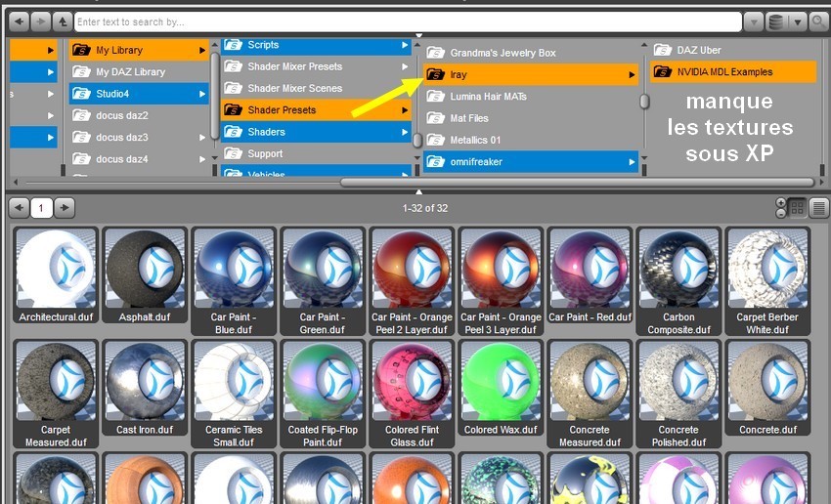Viewport: 831px width, 504px height.
Task: Go forward with the right arrow navigation button
Action: [x=40, y=21]
